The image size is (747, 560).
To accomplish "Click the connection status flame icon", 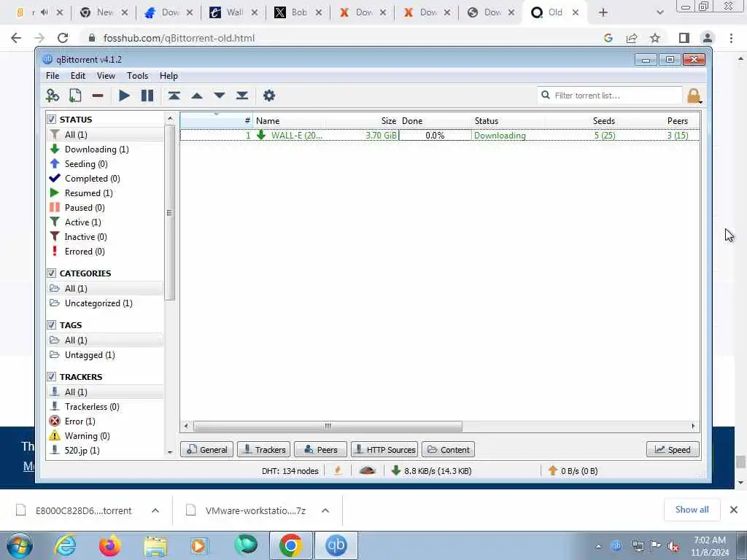I will pyautogui.click(x=338, y=471).
